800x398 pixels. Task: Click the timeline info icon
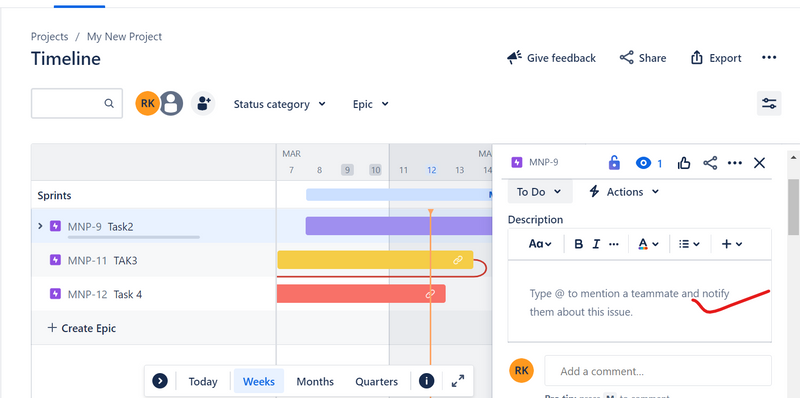point(427,381)
